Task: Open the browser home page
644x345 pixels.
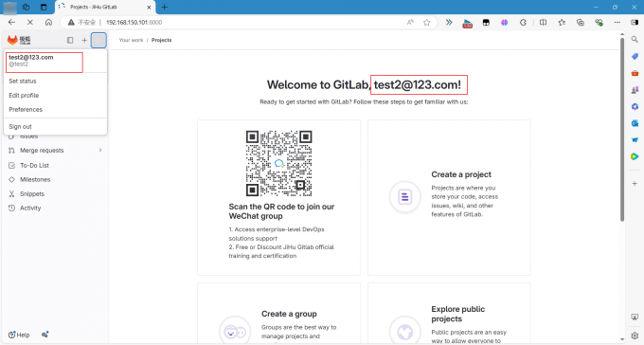Action: (x=48, y=22)
